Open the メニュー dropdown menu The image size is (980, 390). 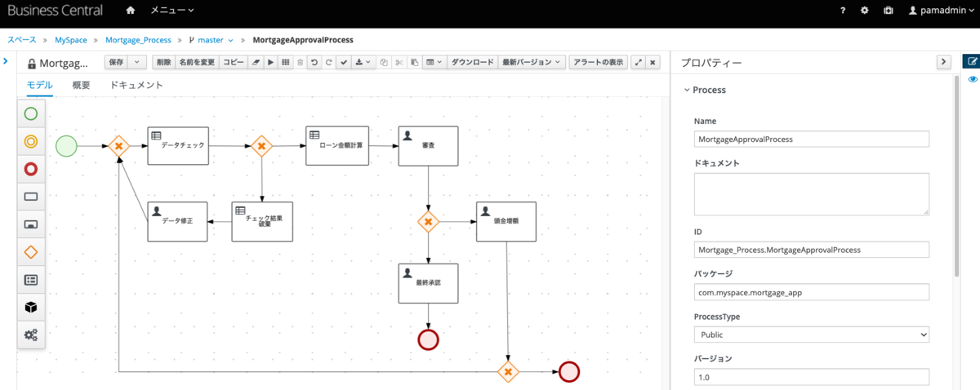pyautogui.click(x=172, y=11)
